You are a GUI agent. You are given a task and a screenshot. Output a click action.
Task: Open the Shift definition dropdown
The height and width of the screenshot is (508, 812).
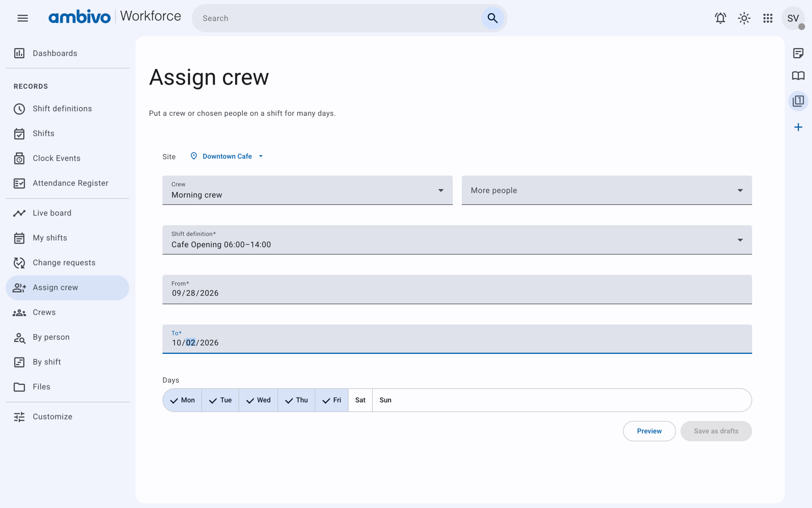(457, 240)
